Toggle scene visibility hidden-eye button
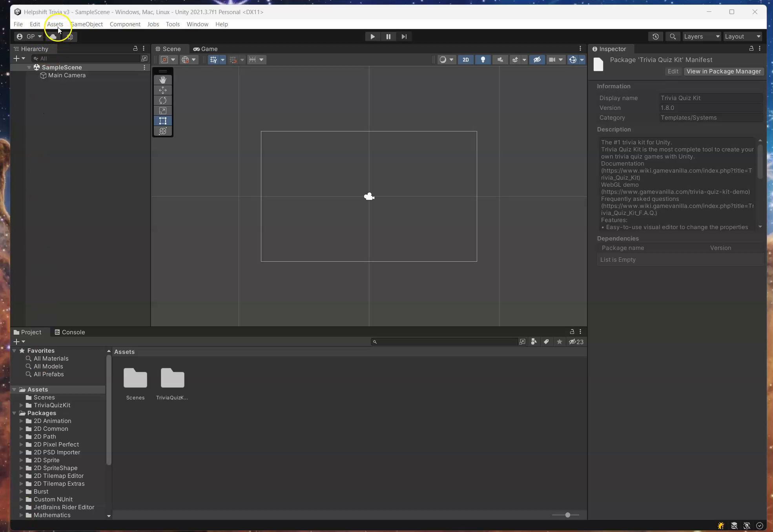 pyautogui.click(x=537, y=60)
